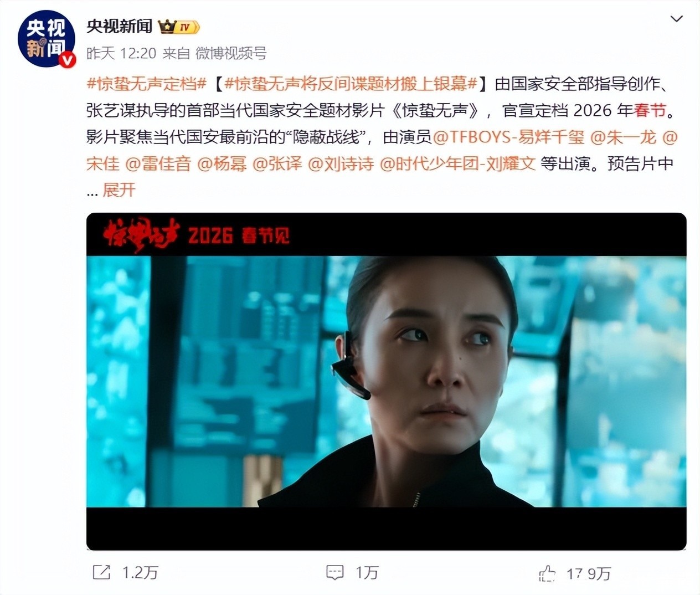Viewport: 700px width, 595px height.
Task: Open hashtag #惊蛰无声定档#
Action: [x=147, y=84]
